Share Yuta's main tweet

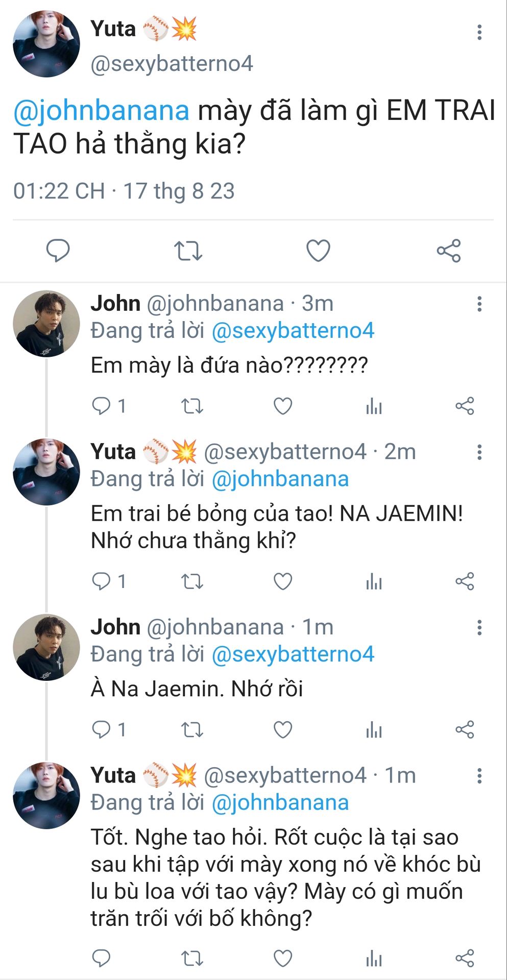coord(449,251)
